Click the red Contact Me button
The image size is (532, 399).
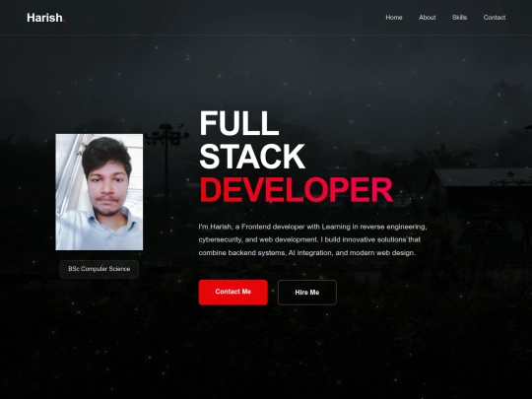pyautogui.click(x=233, y=293)
